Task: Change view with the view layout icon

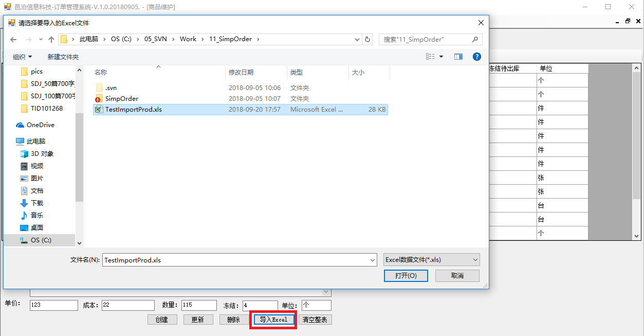Action: (430, 57)
